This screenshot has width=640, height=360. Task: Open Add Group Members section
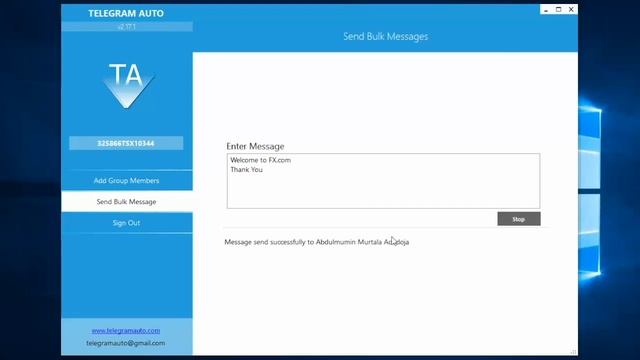[x=127, y=180]
